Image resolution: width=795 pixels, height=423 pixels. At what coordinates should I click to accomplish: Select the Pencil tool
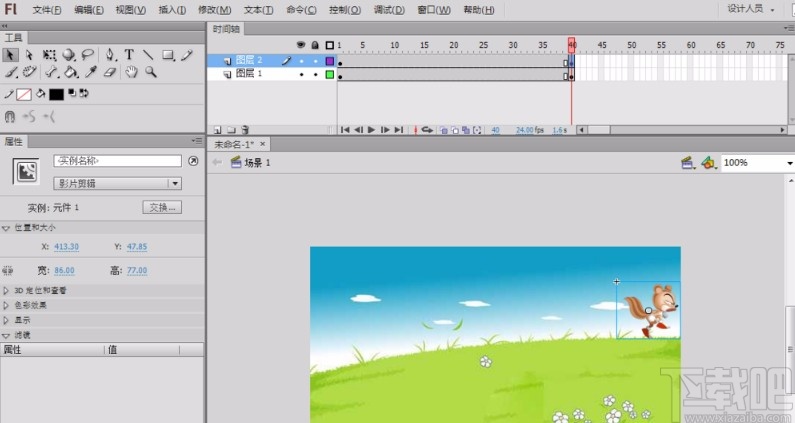(x=187, y=55)
